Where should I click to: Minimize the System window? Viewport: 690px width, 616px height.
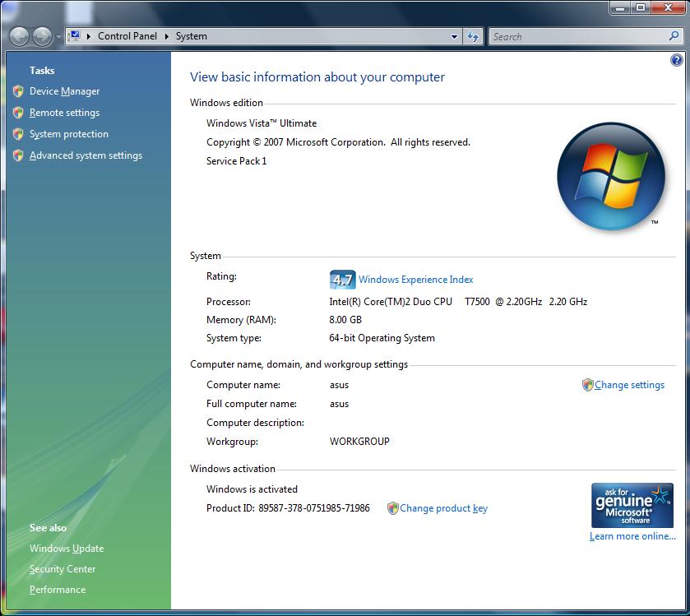coord(620,7)
